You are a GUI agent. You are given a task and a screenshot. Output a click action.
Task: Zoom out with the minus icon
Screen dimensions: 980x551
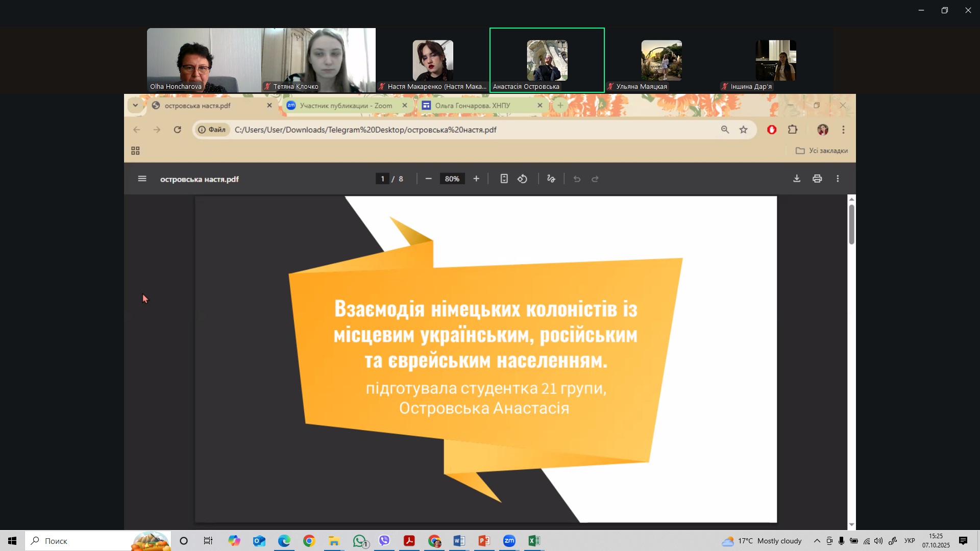(429, 179)
